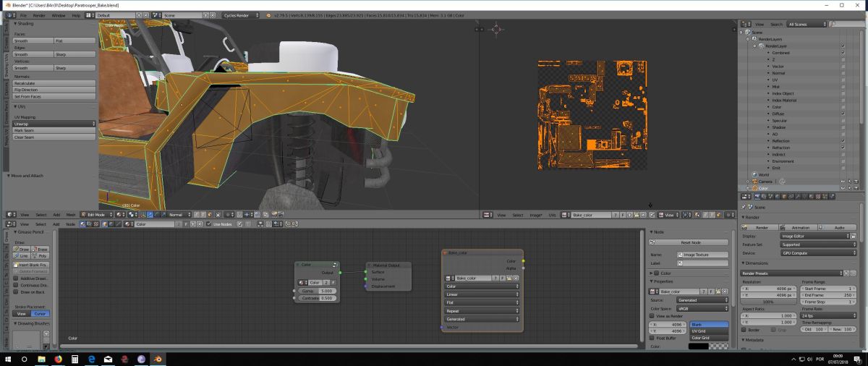Screen dimensions: 868x366
Task: Pick the Grease Pencil Line tool
Action: pyautogui.click(x=22, y=255)
